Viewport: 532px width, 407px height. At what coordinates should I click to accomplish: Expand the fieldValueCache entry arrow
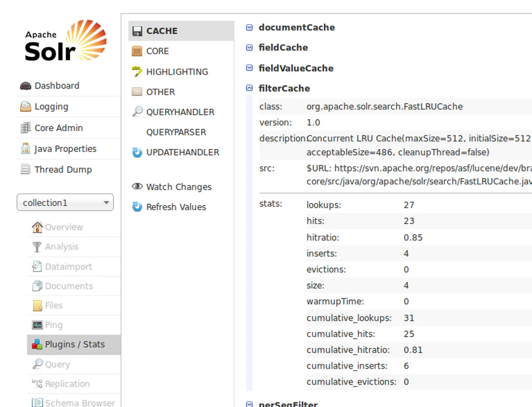[x=249, y=68]
